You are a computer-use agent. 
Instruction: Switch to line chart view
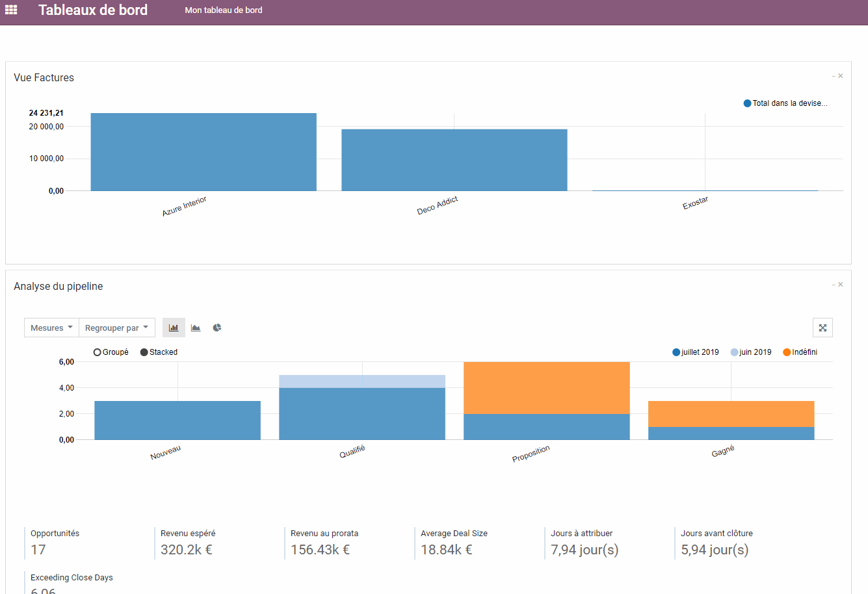tap(196, 328)
